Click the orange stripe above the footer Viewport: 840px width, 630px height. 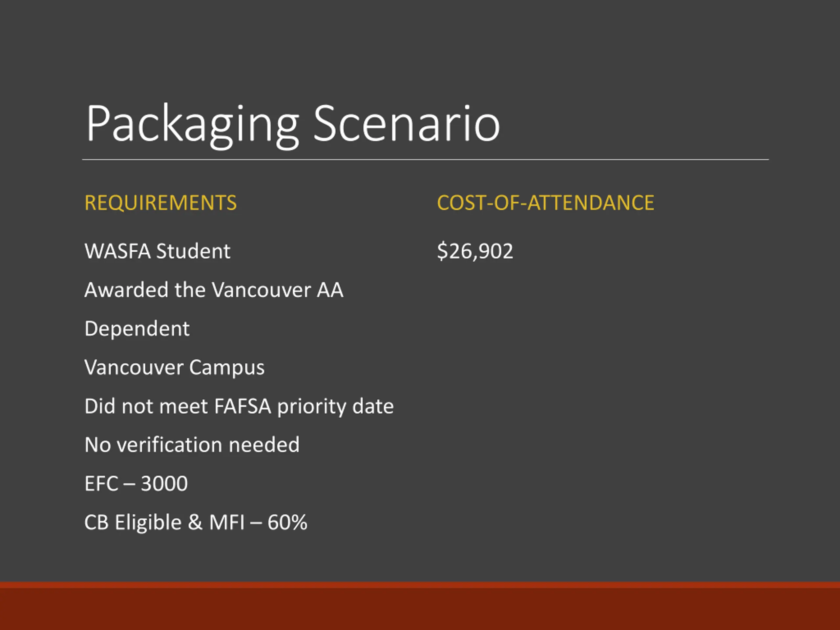point(420,585)
